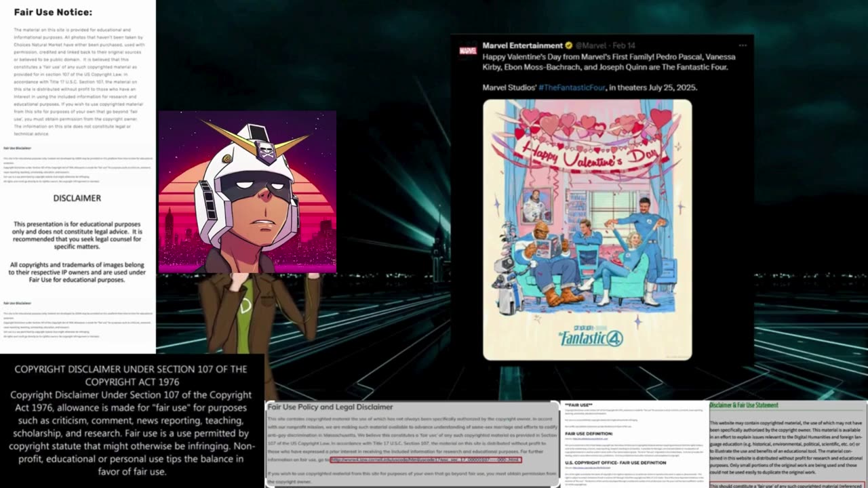Click the '**FAIR USE**' heading

click(578, 405)
